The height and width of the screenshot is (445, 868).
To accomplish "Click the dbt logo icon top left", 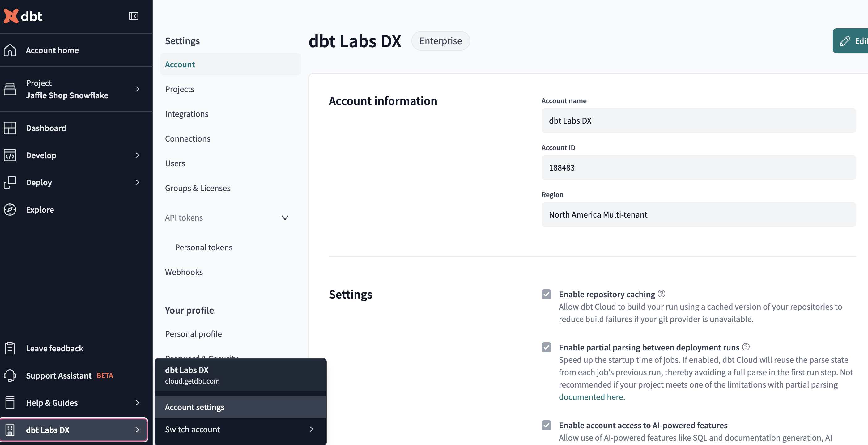I will coord(11,15).
